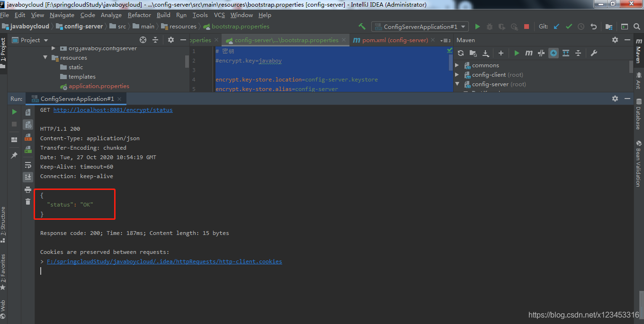Run Maven build green arrow
The height and width of the screenshot is (324, 644).
coord(517,53)
